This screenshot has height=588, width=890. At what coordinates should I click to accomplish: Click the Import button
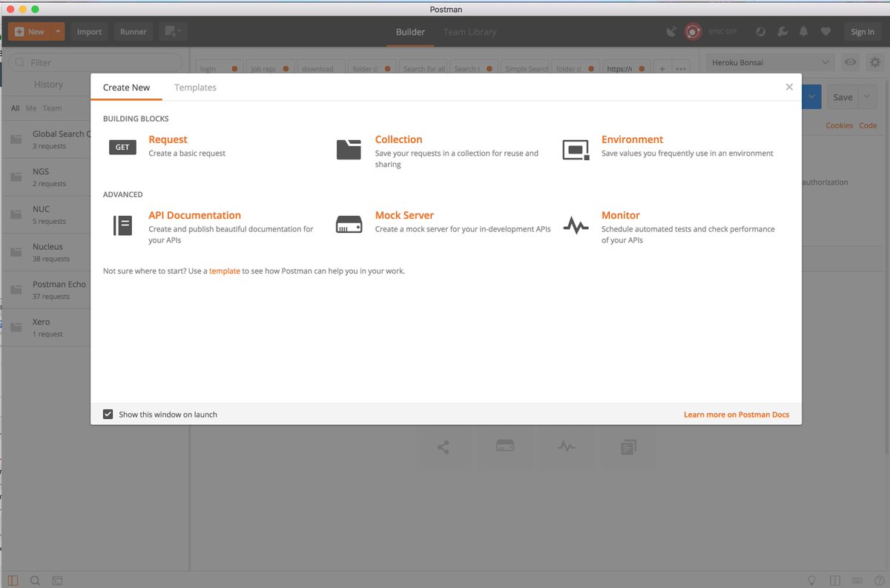[90, 32]
